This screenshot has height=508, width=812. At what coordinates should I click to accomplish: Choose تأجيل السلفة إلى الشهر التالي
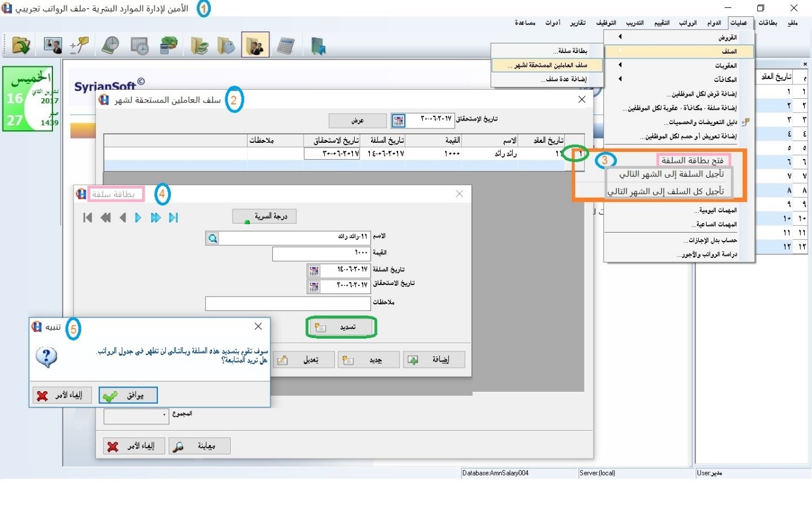669,174
